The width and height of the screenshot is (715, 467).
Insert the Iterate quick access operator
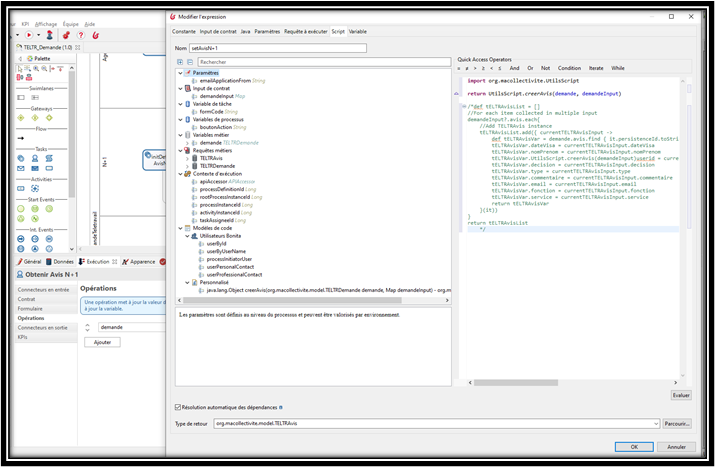pyautogui.click(x=596, y=68)
